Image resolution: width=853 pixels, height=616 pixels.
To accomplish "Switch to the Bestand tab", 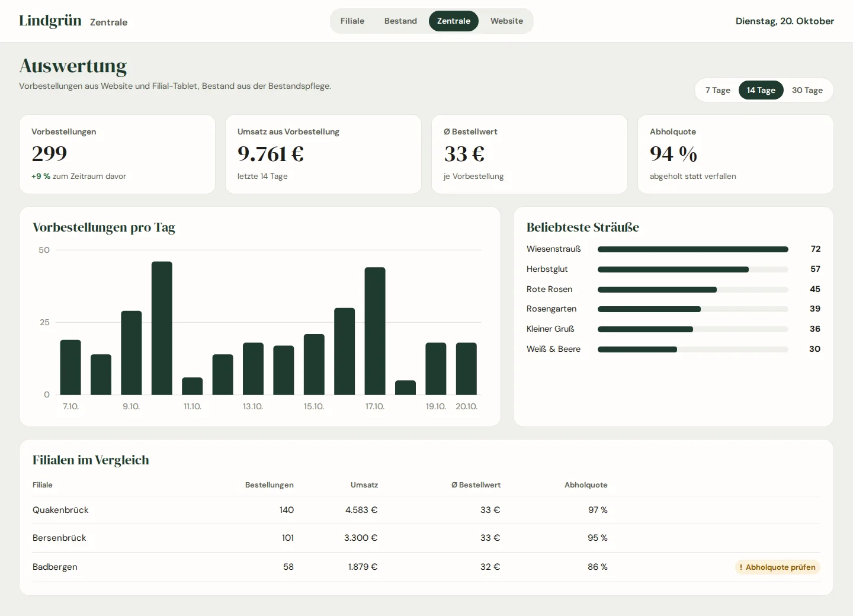I will [400, 21].
